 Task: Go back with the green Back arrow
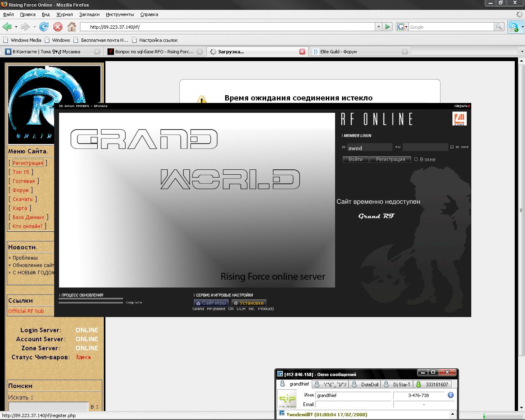[x=7, y=27]
